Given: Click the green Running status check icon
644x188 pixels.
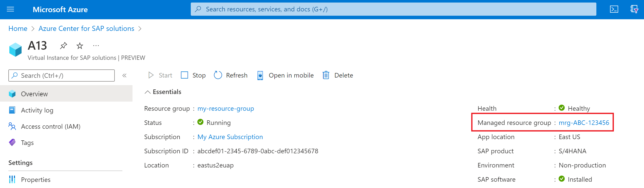Looking at the screenshot, I should click(200, 122).
